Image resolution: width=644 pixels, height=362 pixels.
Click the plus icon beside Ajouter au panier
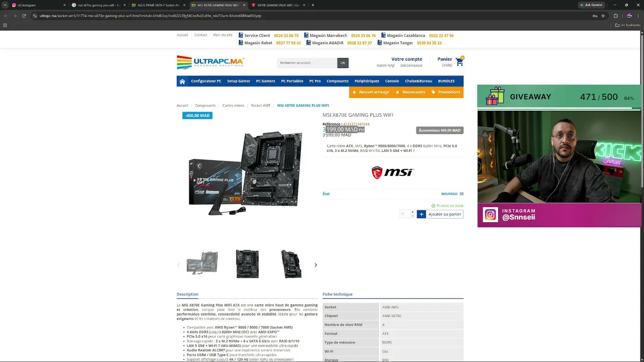[x=422, y=214]
